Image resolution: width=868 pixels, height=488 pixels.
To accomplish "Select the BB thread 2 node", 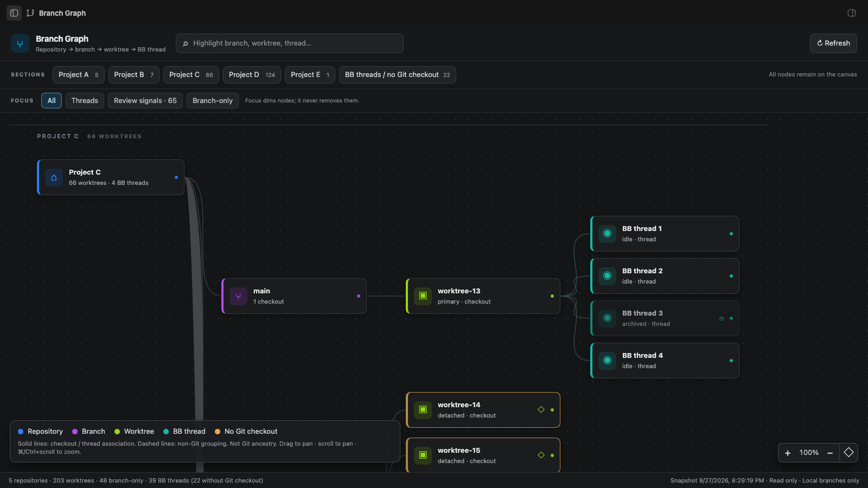I will coord(665,276).
